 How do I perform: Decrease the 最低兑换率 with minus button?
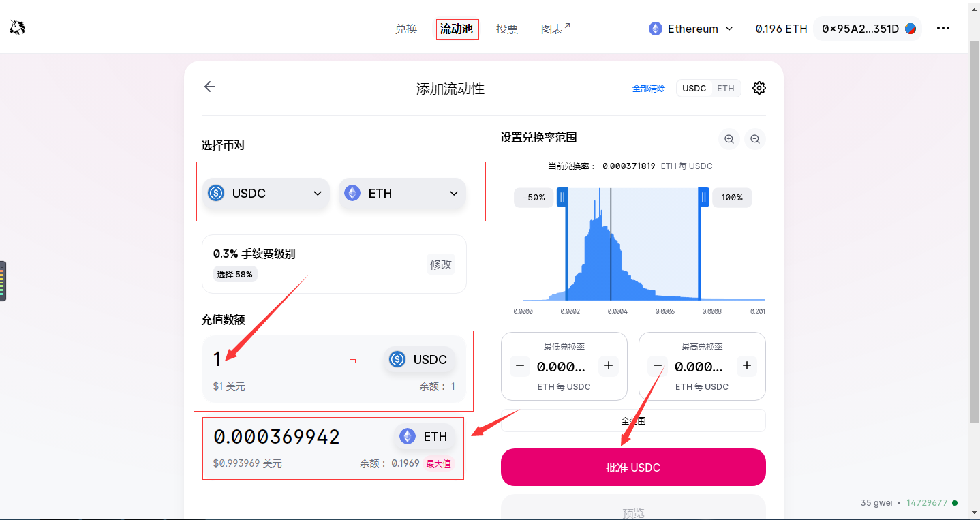coord(520,366)
